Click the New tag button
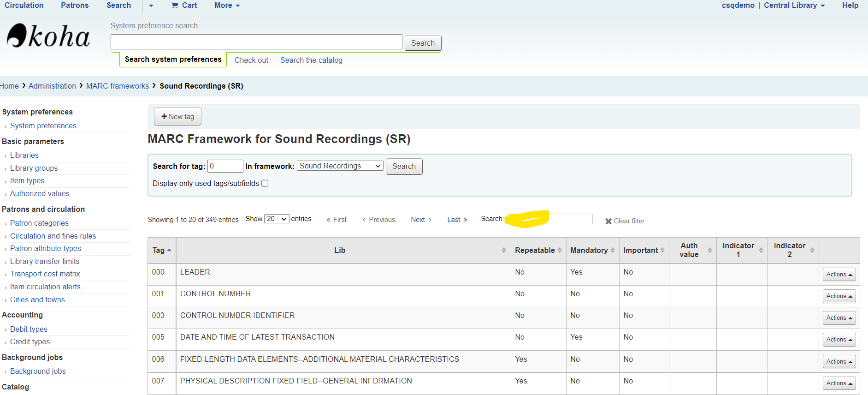This screenshot has width=868, height=395. tap(177, 117)
